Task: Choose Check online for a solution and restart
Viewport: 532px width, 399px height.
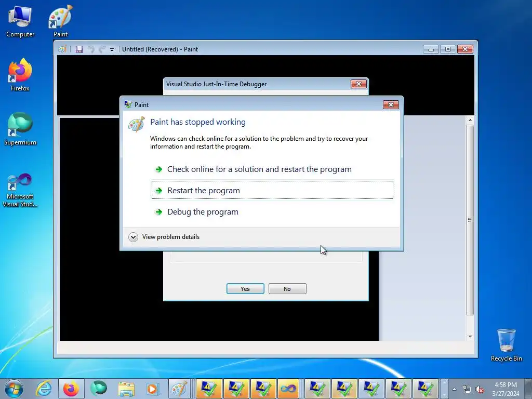Action: pos(272,169)
